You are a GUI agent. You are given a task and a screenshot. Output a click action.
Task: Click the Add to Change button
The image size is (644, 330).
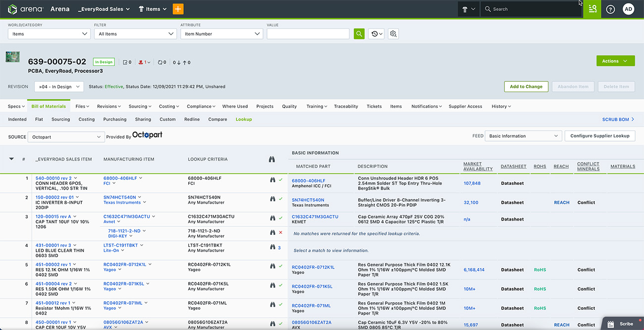pos(526,86)
